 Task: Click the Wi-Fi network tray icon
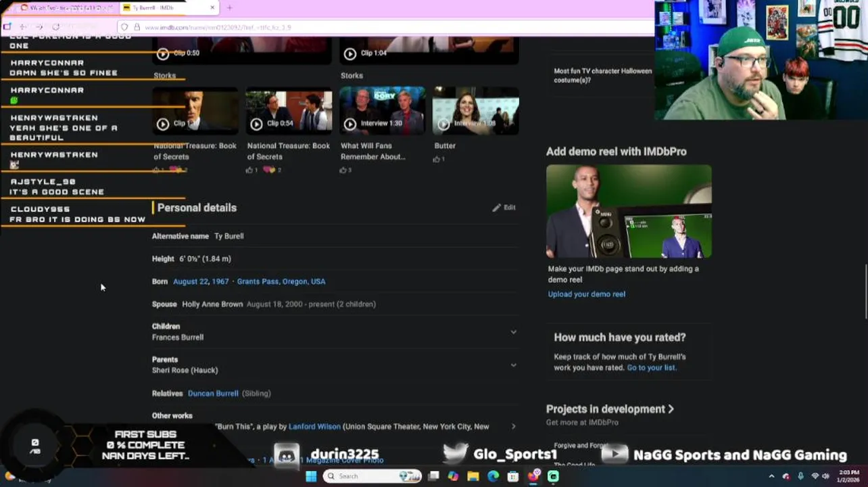(815, 476)
